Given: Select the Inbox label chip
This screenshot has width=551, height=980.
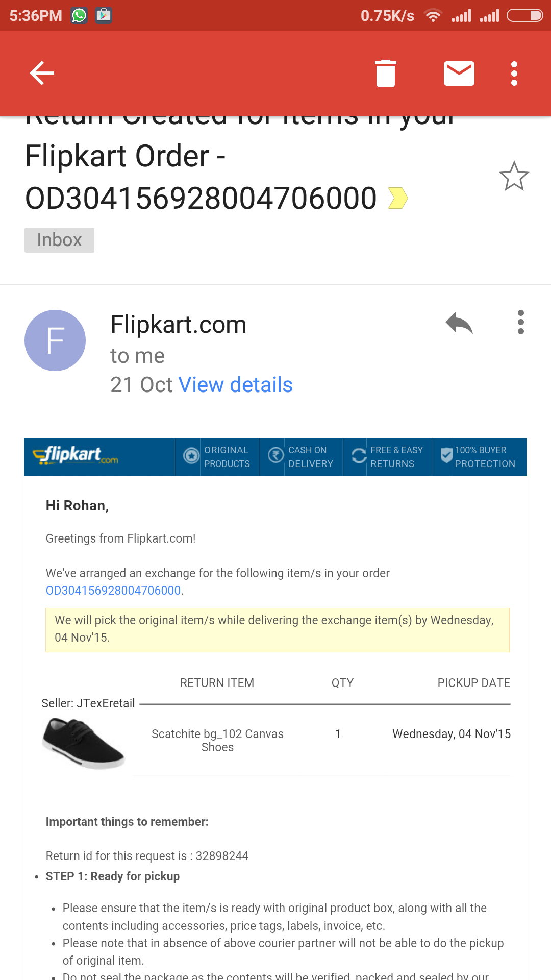Looking at the screenshot, I should click(x=59, y=239).
